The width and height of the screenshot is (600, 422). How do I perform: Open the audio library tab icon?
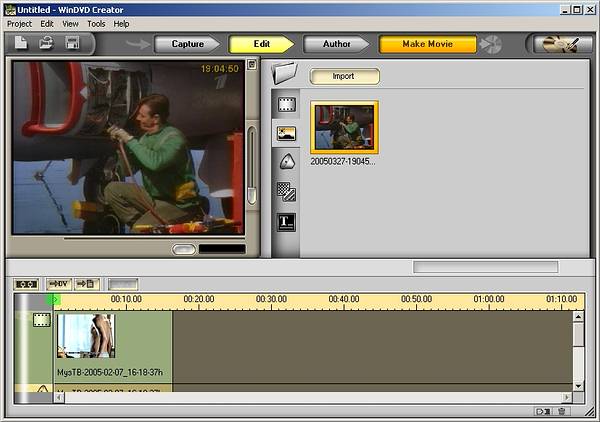[287, 162]
